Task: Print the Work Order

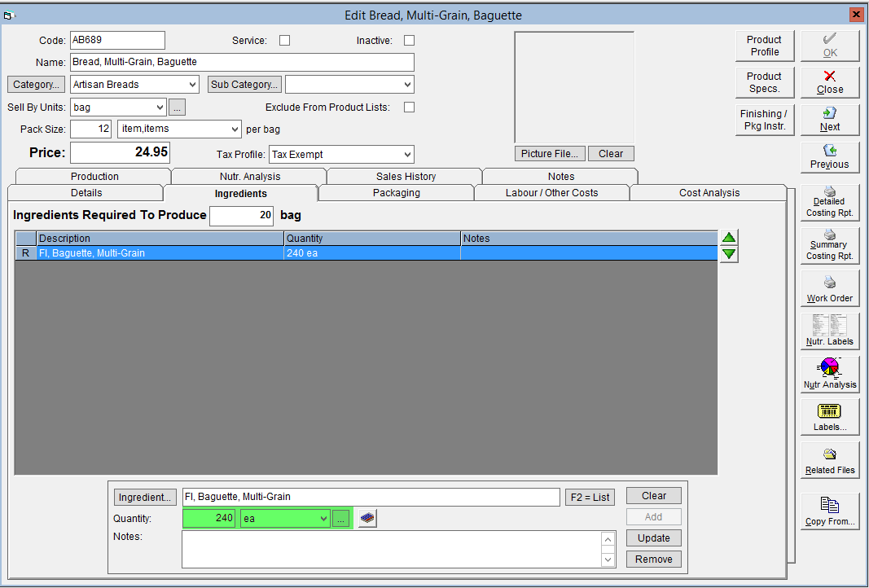Action: tap(830, 289)
